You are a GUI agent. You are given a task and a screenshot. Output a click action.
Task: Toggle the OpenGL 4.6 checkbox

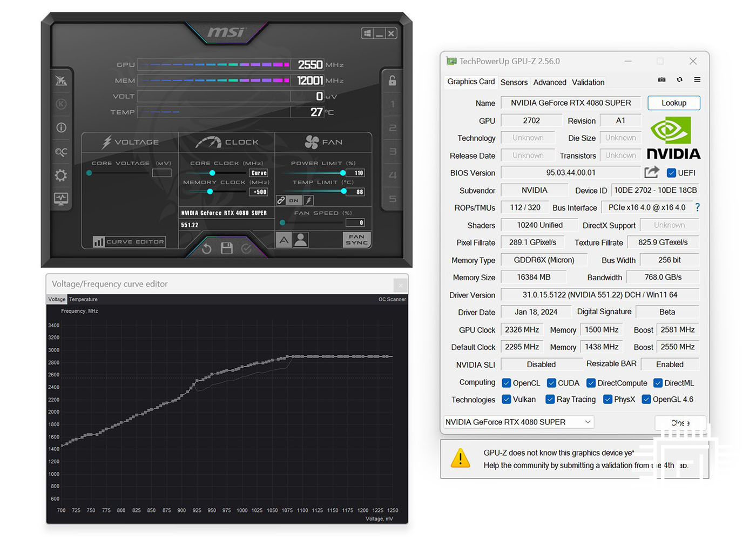pos(646,399)
